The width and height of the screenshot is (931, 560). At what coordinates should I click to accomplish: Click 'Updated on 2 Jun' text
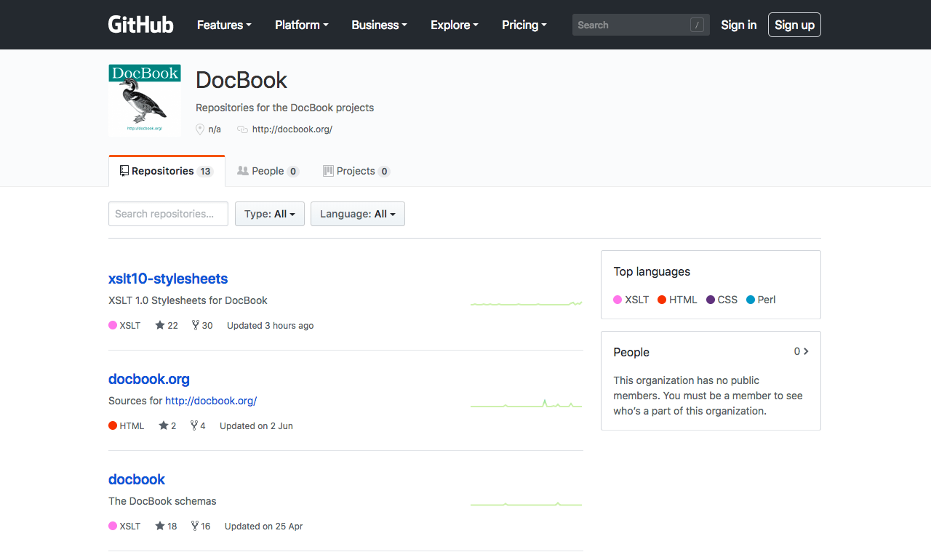click(x=256, y=425)
